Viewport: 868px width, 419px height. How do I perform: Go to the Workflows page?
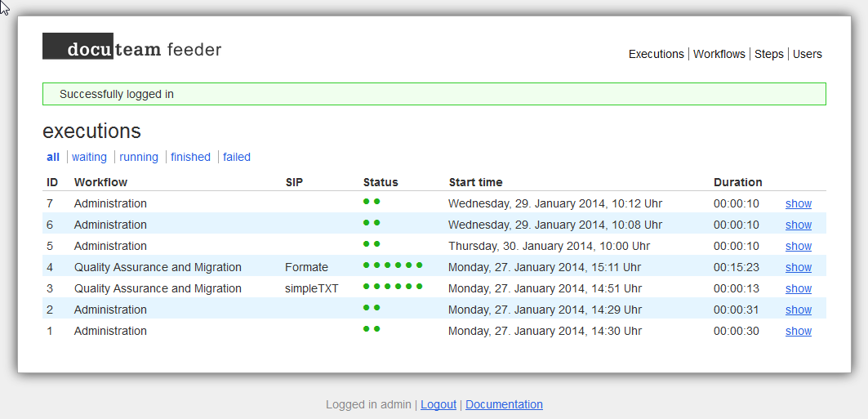click(719, 54)
